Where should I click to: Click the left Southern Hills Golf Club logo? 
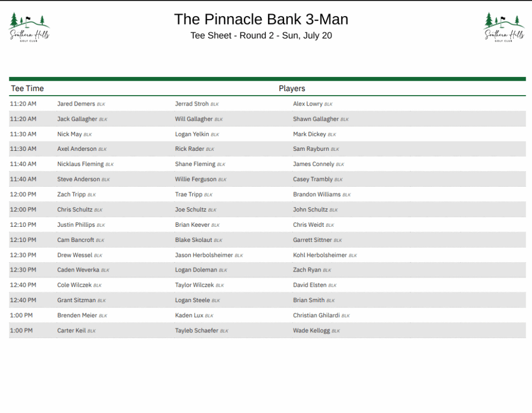[x=30, y=27]
